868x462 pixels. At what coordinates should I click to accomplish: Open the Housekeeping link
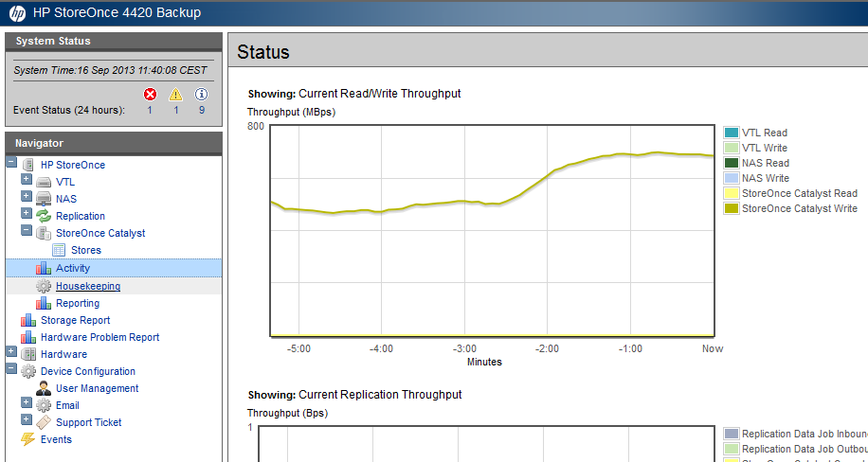coord(88,286)
